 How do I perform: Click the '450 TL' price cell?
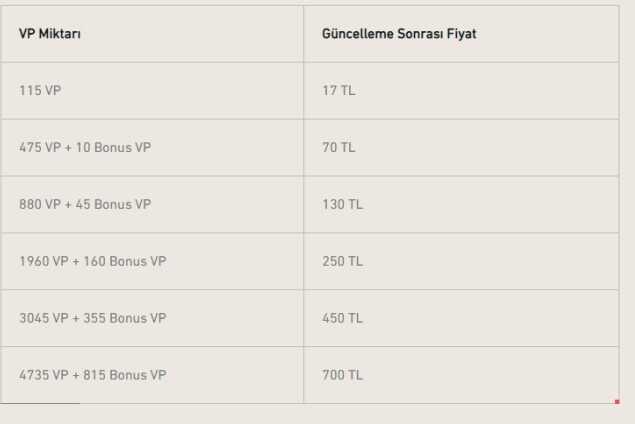click(342, 319)
